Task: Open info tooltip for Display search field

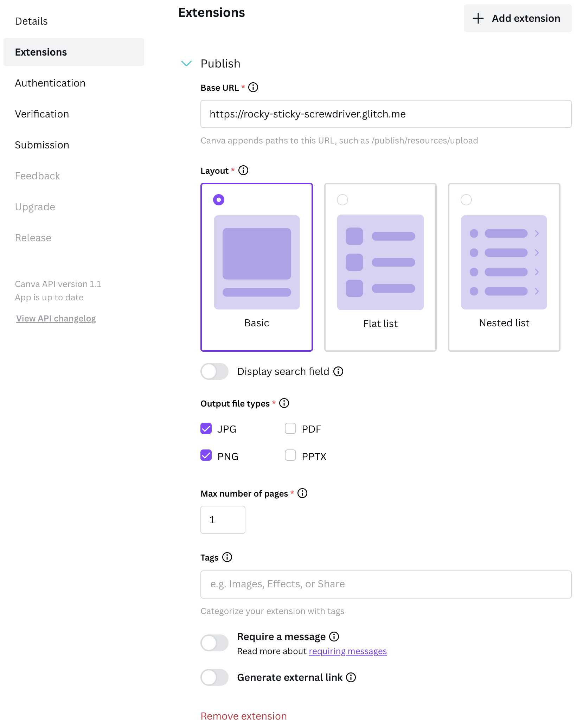Action: click(338, 372)
